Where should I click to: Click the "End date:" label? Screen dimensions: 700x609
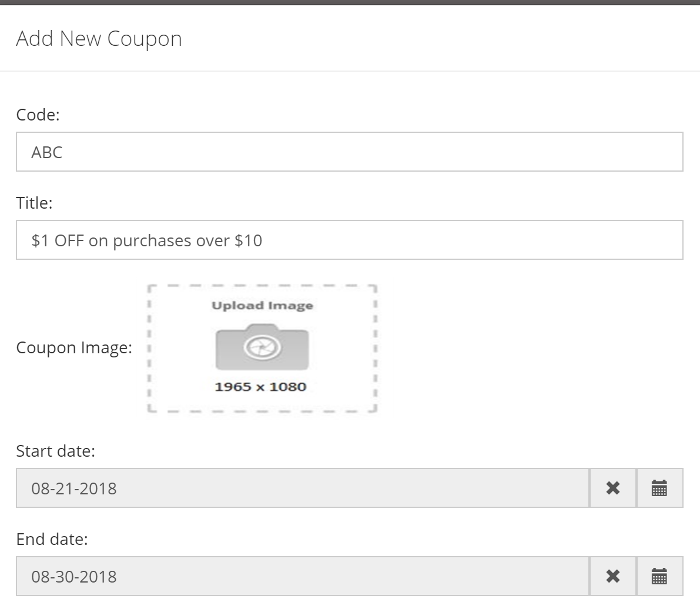click(52, 539)
